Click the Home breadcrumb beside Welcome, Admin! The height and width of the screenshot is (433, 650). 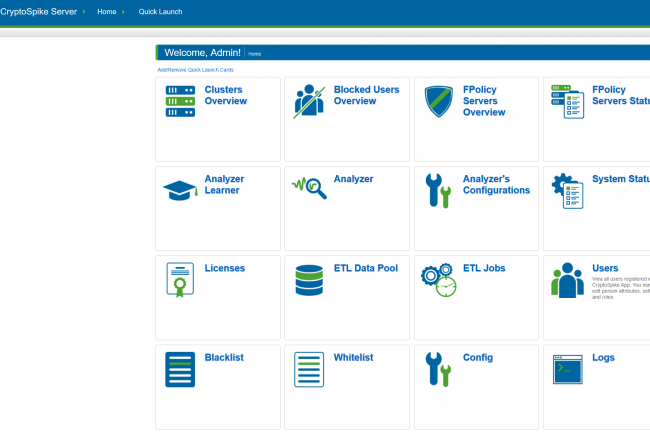pyautogui.click(x=255, y=54)
